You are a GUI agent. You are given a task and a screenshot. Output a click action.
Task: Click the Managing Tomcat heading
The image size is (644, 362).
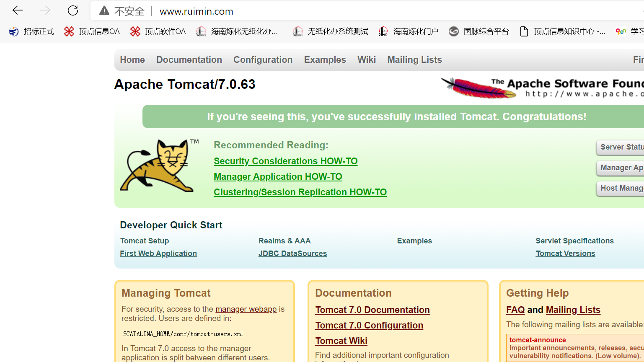pyautogui.click(x=166, y=293)
